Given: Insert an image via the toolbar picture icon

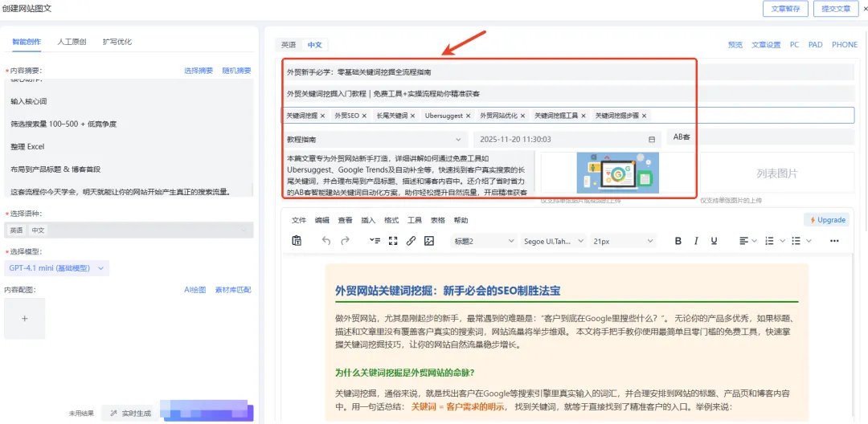Looking at the screenshot, I should pos(429,241).
